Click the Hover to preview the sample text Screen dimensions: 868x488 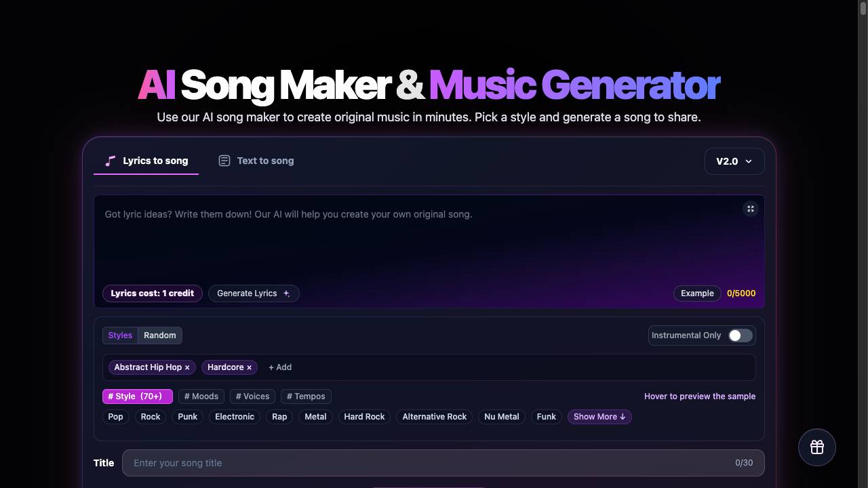pos(700,396)
